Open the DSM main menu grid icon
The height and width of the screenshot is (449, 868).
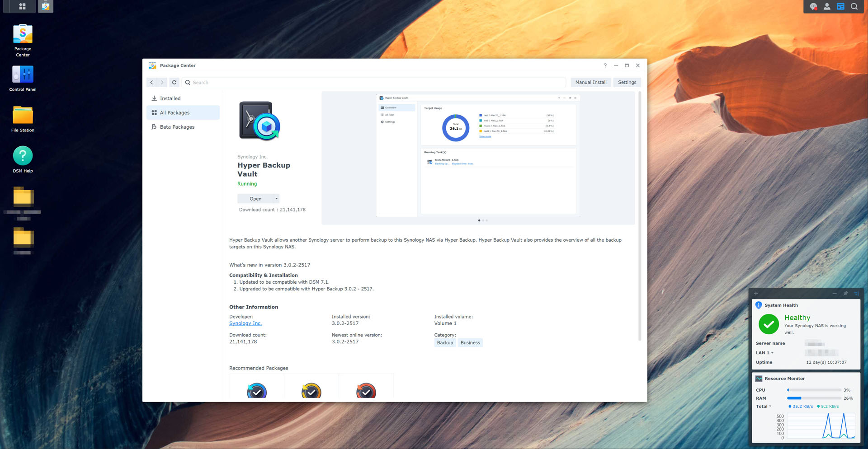(22, 6)
